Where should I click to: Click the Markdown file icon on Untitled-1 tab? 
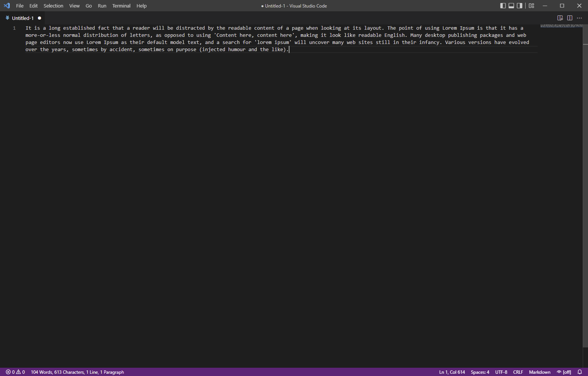7,18
